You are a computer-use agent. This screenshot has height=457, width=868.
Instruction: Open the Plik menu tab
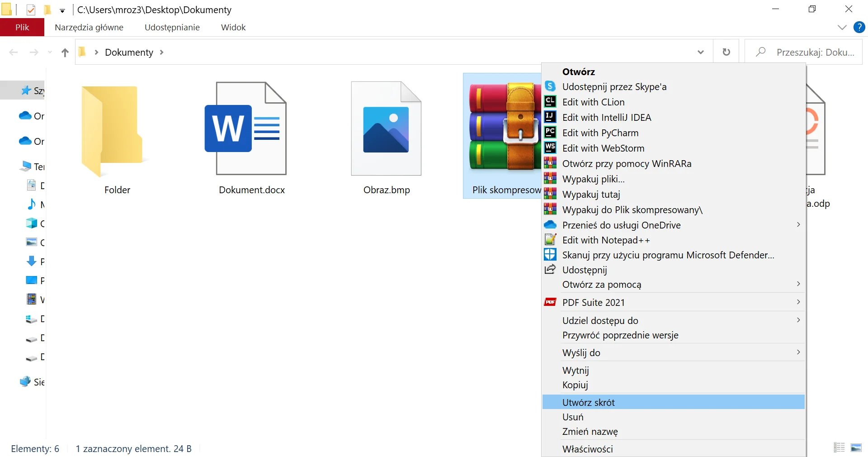pyautogui.click(x=22, y=27)
